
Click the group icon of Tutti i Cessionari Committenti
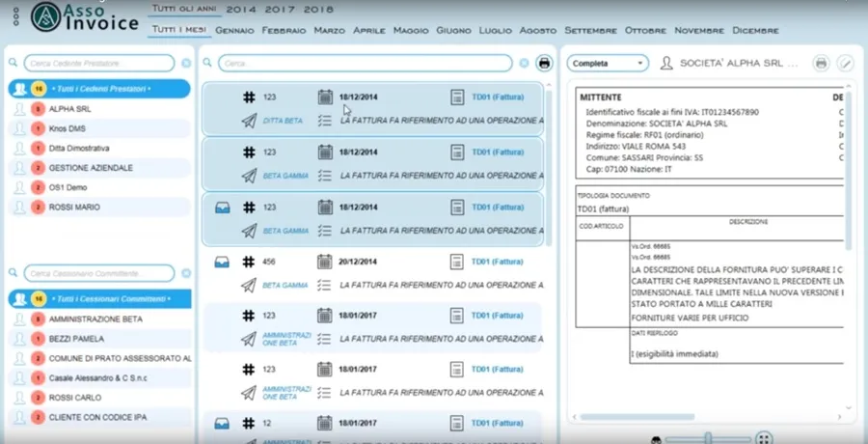pos(20,299)
